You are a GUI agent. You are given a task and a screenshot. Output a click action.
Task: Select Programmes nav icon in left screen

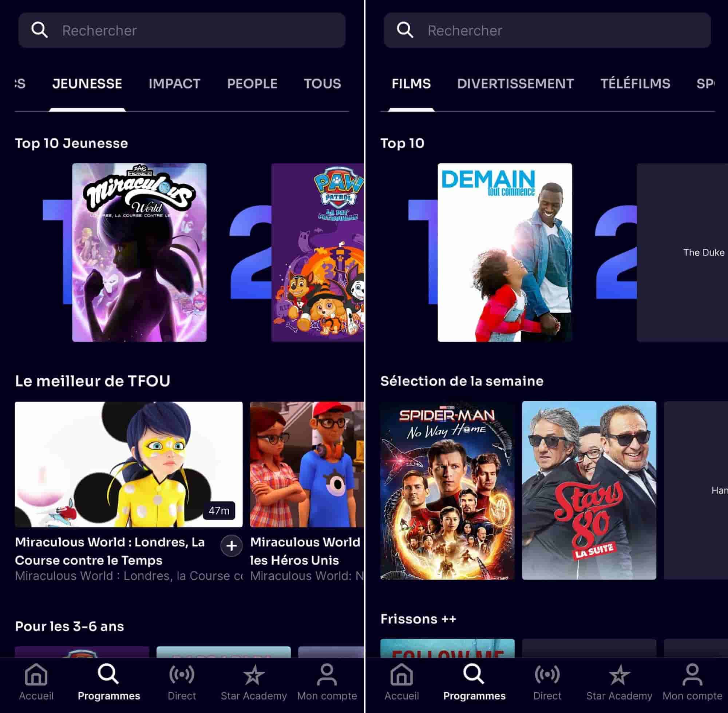point(108,674)
